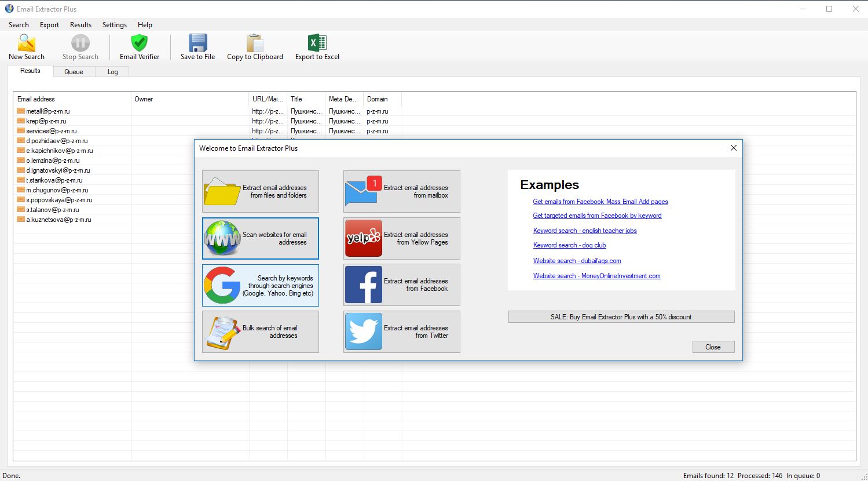Open Website search dubaifaqs.com example

point(577,261)
